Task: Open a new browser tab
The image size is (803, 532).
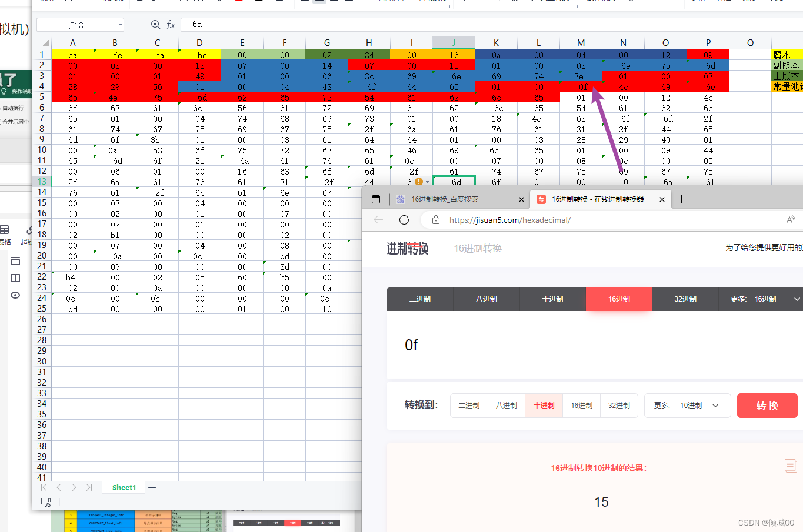Action: pos(681,199)
